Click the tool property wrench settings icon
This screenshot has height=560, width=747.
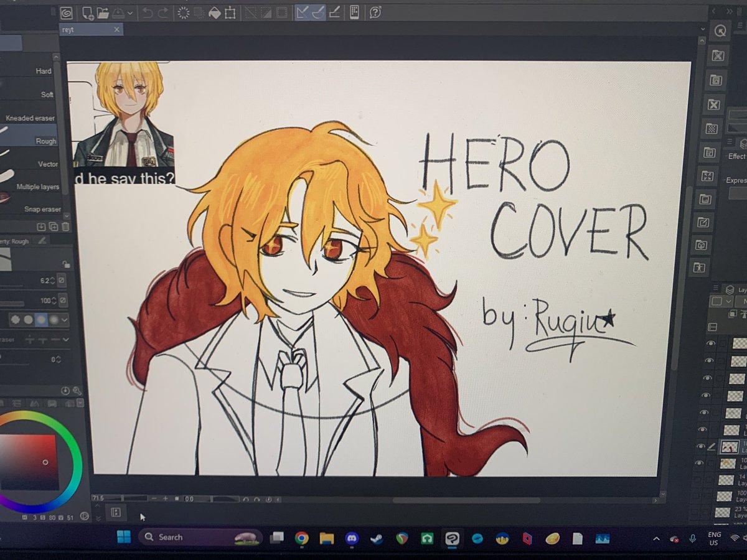77,391
